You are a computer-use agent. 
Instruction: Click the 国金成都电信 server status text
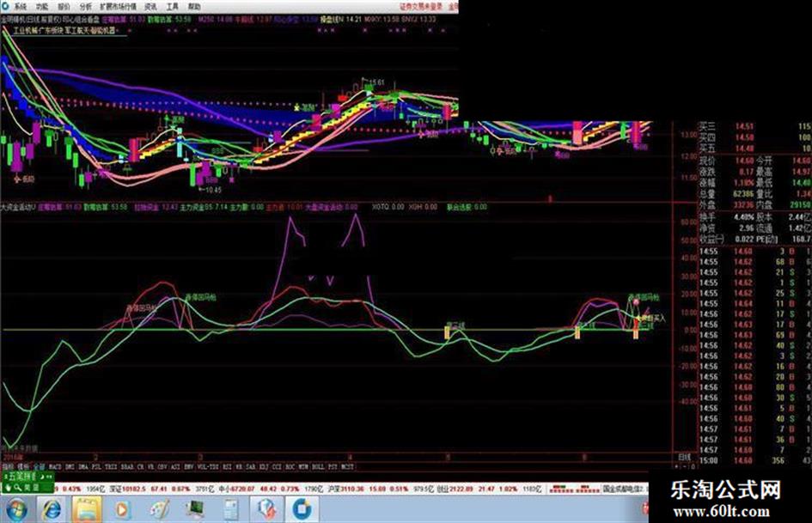coord(626,489)
